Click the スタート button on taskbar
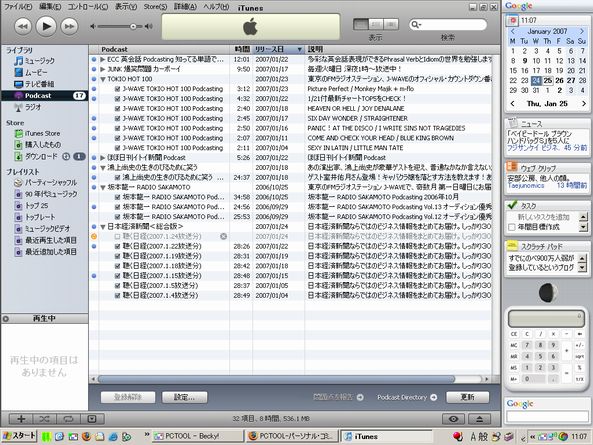This screenshot has width=593, height=445. (x=19, y=436)
